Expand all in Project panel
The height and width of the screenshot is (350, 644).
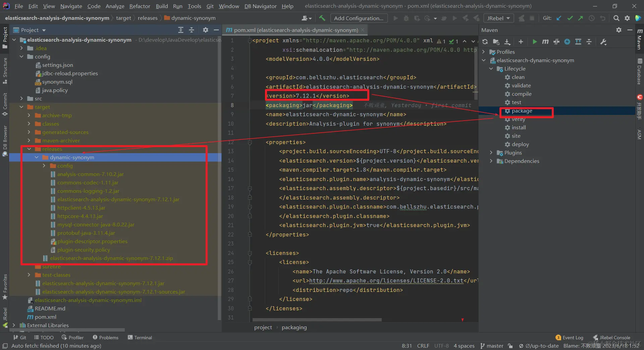(x=181, y=30)
